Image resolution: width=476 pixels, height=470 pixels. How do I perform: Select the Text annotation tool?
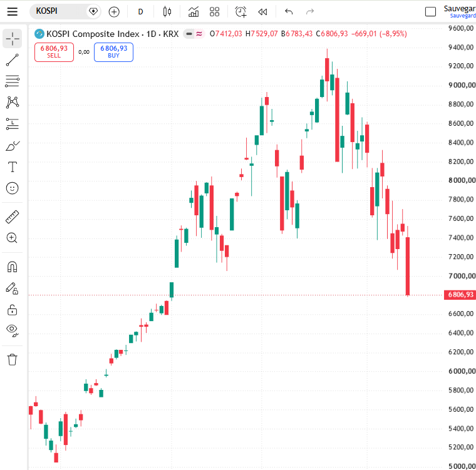[x=12, y=167]
